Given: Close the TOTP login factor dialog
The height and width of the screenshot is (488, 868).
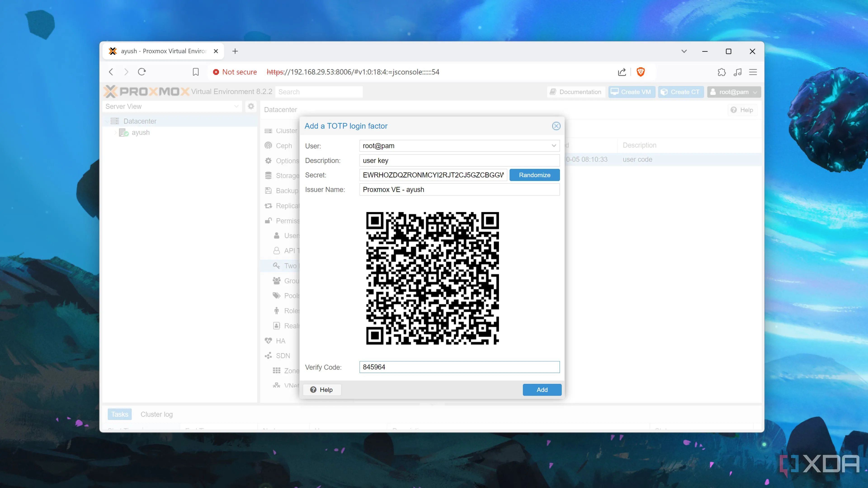Looking at the screenshot, I should [556, 126].
